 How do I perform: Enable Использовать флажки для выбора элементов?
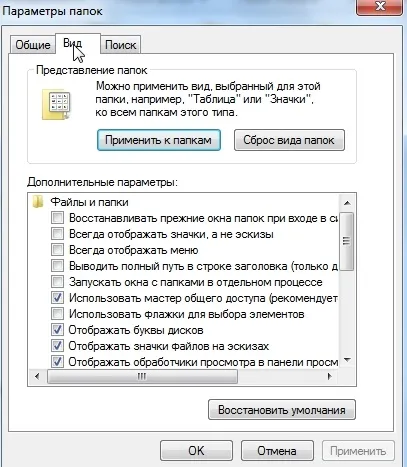coord(57,314)
